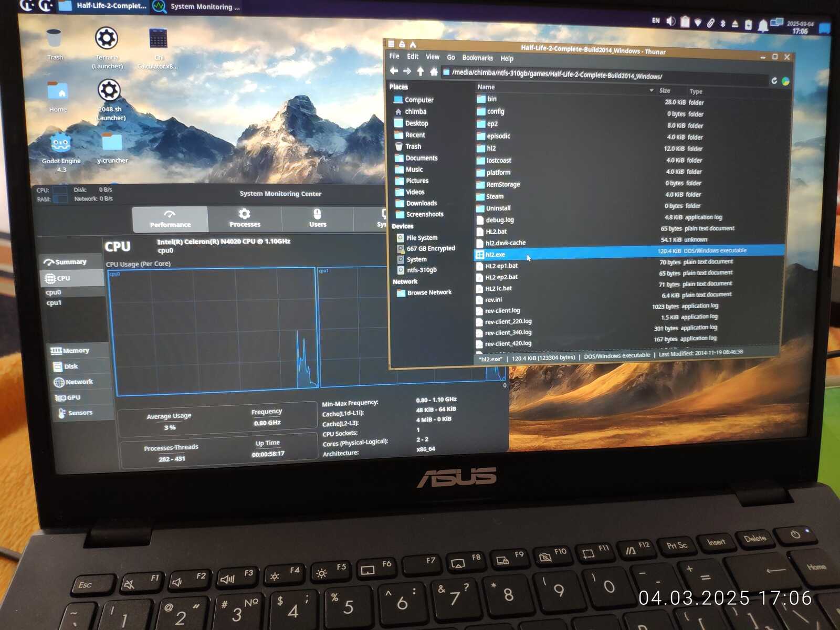Go to parent folder in Thunar
840x630 pixels.
421,71
